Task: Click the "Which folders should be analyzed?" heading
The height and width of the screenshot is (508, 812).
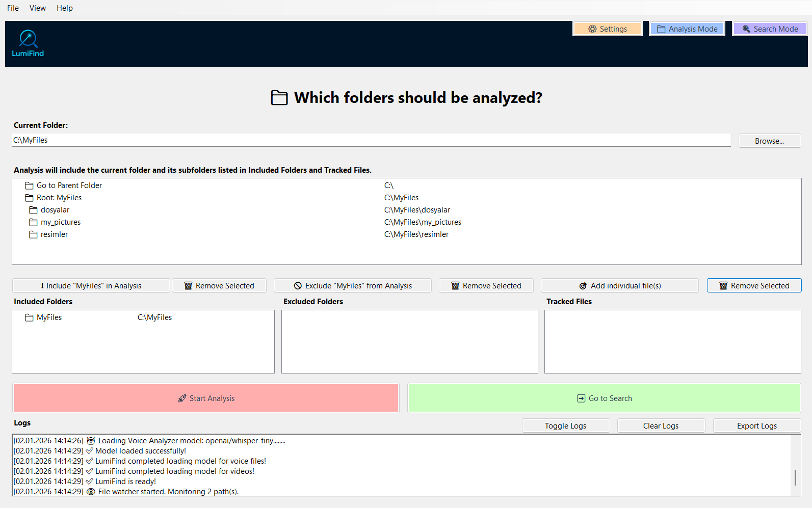Action: 418,97
